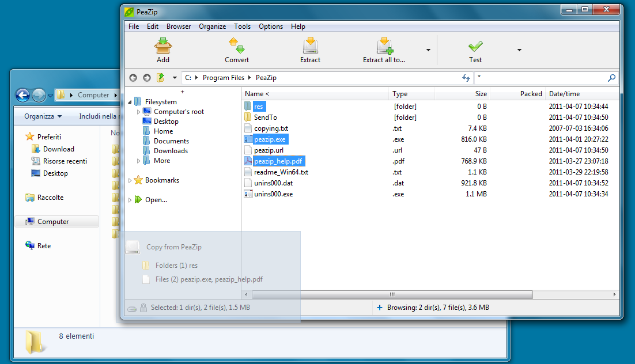635x364 pixels.
Task: Click the unins000.exe file icon
Action: tap(248, 194)
